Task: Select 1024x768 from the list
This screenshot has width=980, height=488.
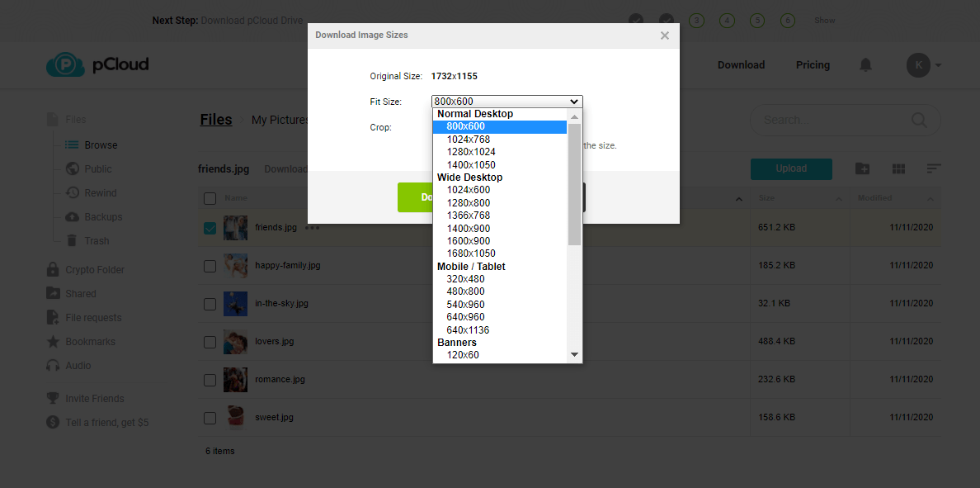Action: click(x=500, y=140)
